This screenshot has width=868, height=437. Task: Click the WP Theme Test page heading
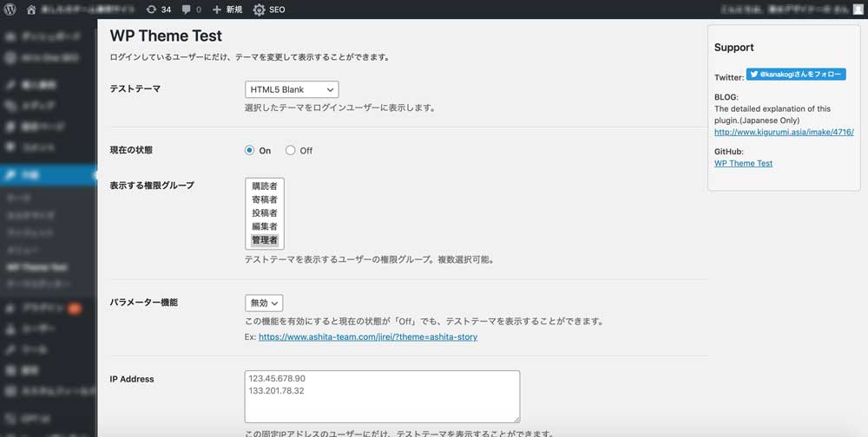click(x=166, y=36)
